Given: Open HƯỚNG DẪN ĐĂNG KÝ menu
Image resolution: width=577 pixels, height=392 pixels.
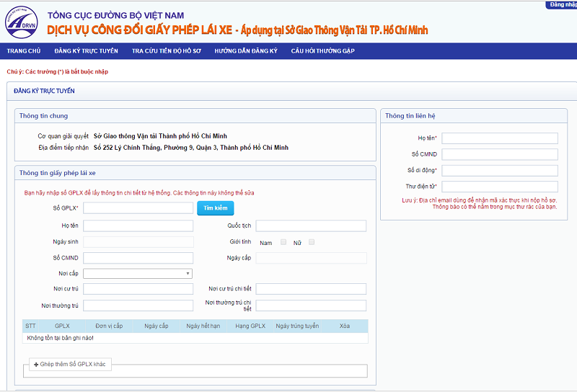Looking at the screenshot, I should tap(246, 51).
